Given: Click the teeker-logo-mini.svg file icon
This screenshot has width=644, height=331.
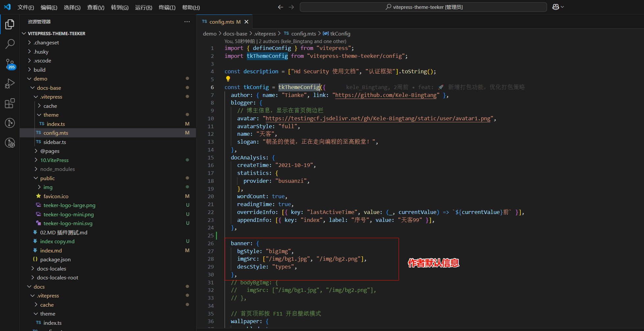Looking at the screenshot, I should (x=38, y=223).
